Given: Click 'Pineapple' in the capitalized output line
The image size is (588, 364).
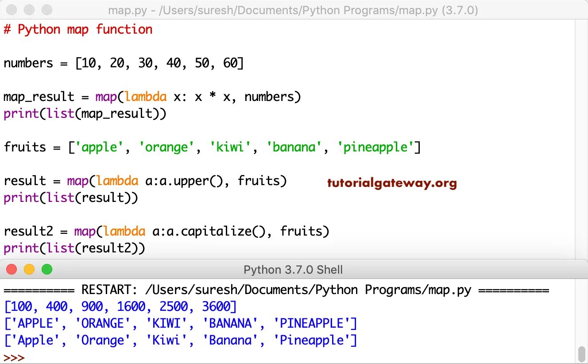Looking at the screenshot, I should 312,341.
